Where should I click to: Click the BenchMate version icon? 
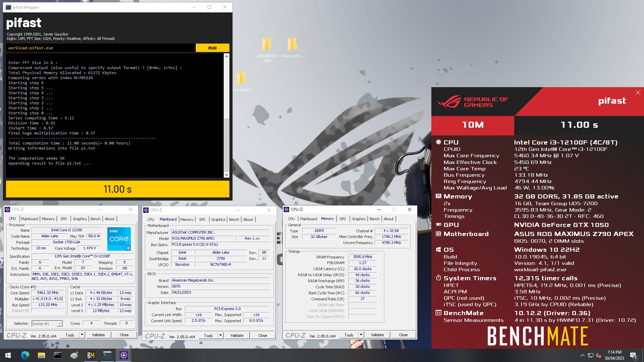tap(438, 313)
